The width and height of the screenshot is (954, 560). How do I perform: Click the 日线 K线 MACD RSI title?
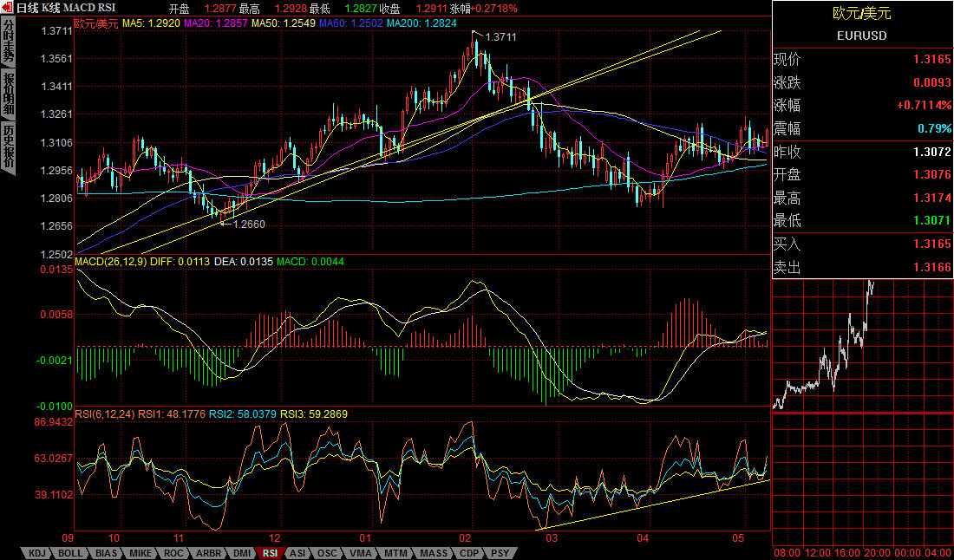tap(66, 9)
